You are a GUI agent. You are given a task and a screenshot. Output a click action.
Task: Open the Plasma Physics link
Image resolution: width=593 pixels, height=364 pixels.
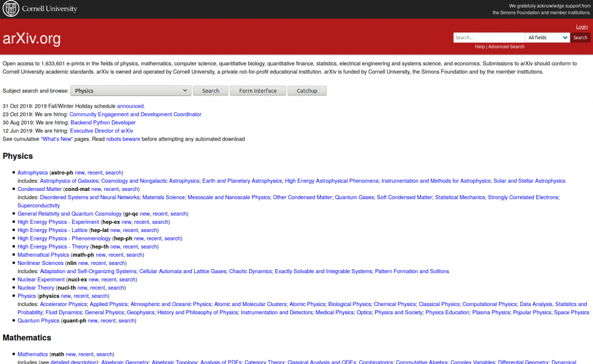(491, 312)
